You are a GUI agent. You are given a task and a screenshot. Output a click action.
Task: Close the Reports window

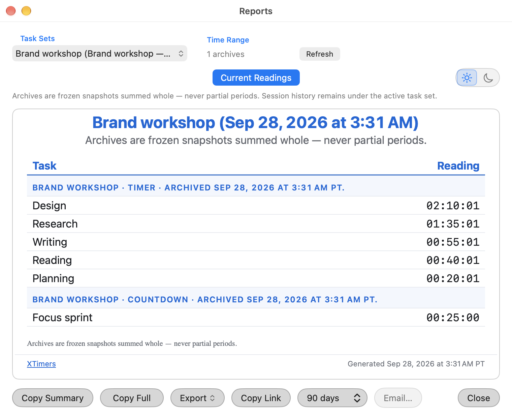478,398
